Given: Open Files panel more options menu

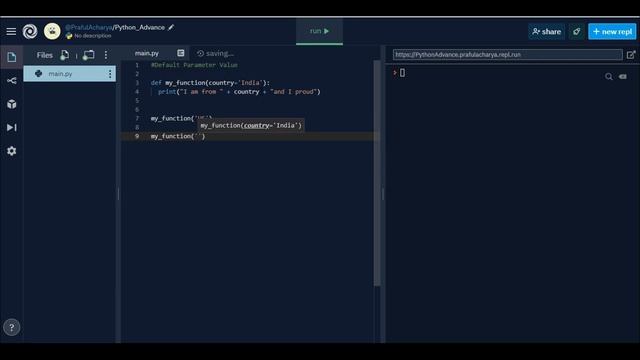Looking at the screenshot, I should [106, 55].
